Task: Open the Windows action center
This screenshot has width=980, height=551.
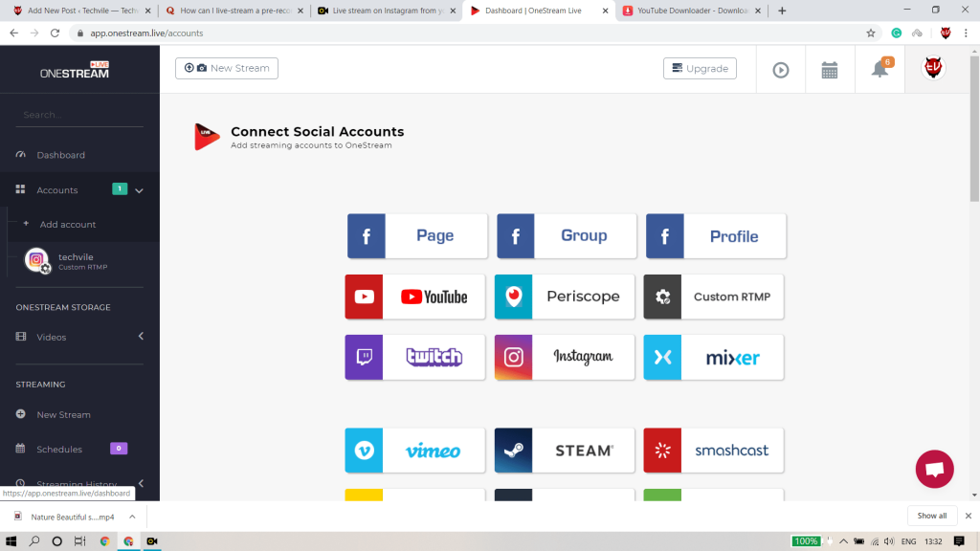Action: pyautogui.click(x=959, y=541)
